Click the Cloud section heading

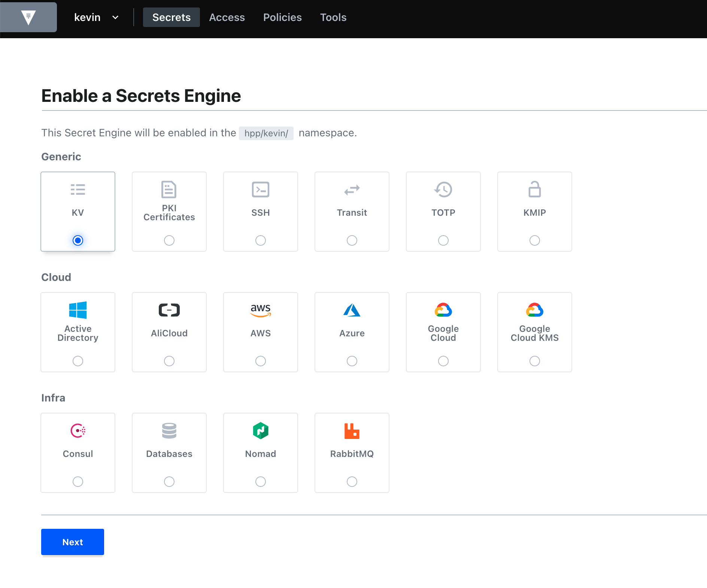click(56, 277)
